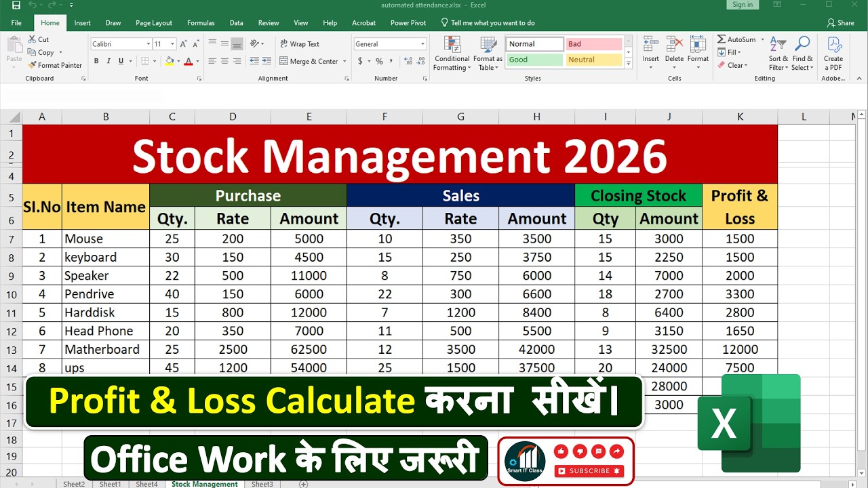
Task: Apply the Neutral cell style
Action: [x=594, y=60]
